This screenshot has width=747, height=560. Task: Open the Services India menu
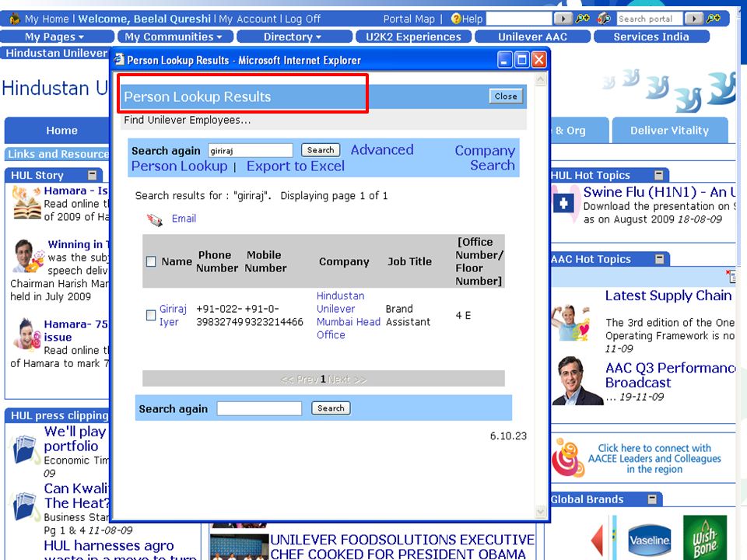(x=651, y=37)
